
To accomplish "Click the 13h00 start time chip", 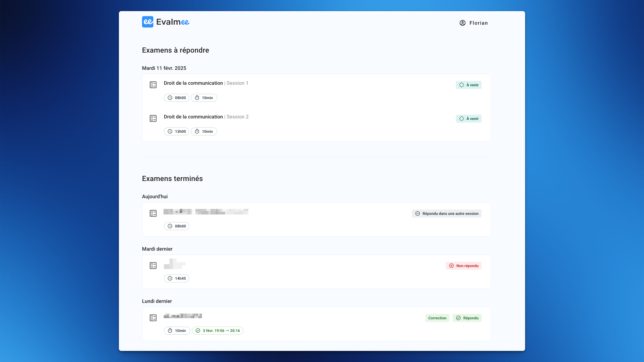I will pyautogui.click(x=177, y=131).
